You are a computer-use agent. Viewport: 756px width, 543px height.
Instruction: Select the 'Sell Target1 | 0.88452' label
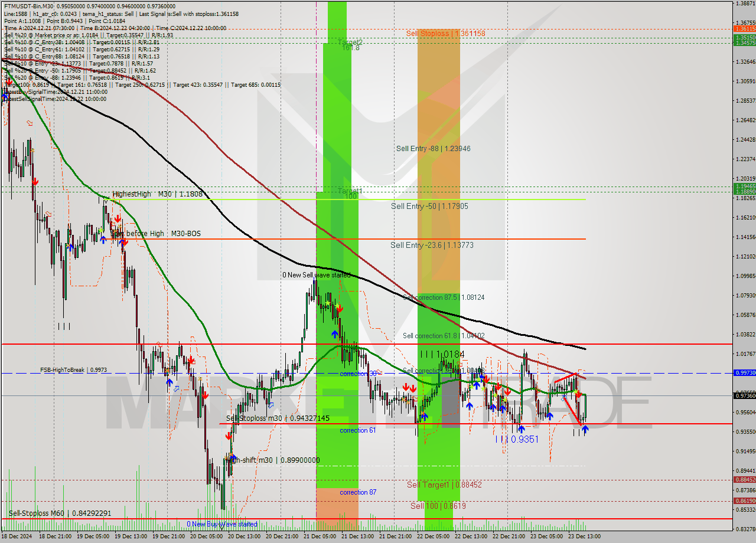tap(445, 485)
